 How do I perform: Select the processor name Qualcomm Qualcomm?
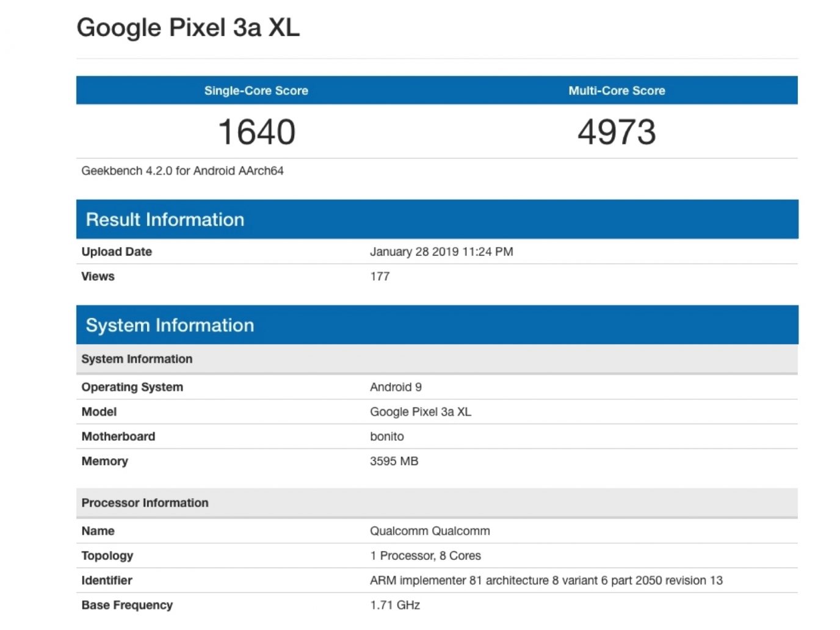click(x=430, y=531)
